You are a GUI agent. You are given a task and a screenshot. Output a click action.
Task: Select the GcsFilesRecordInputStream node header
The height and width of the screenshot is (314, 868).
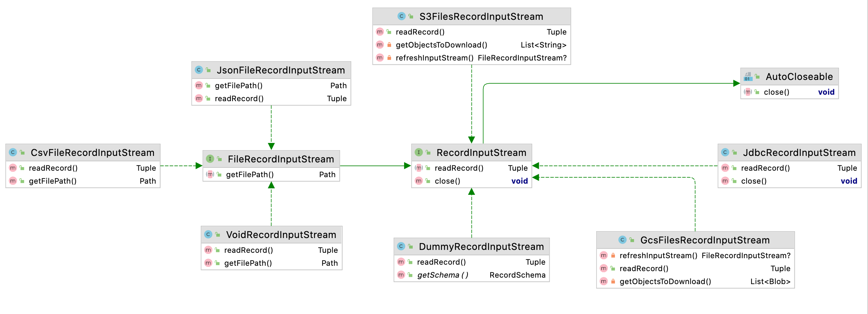tap(695, 240)
